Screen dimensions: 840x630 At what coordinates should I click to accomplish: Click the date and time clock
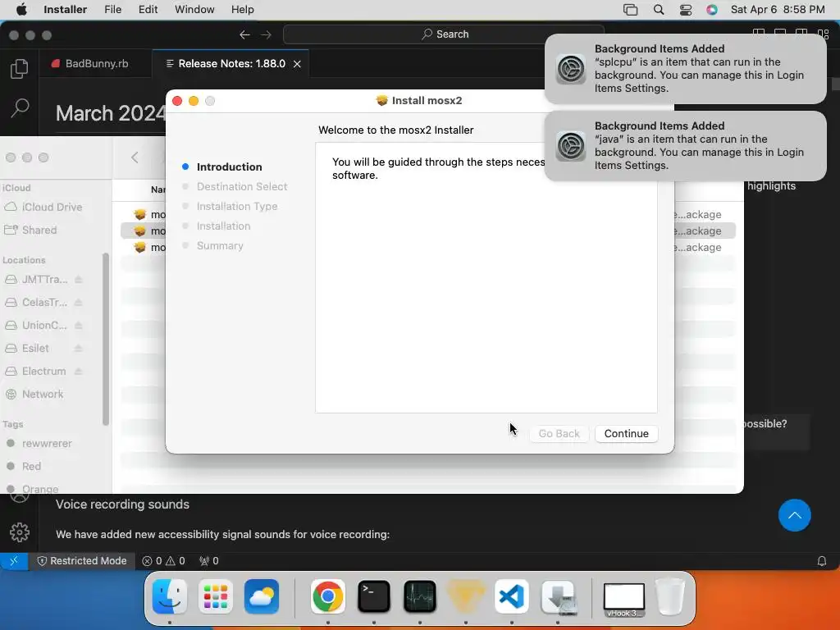(x=778, y=10)
